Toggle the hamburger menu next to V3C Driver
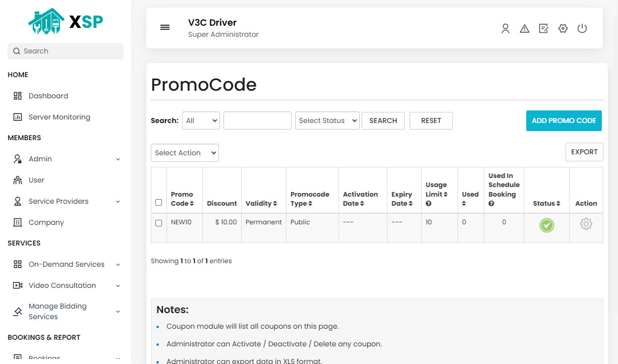This screenshot has height=364, width=618. click(x=165, y=27)
